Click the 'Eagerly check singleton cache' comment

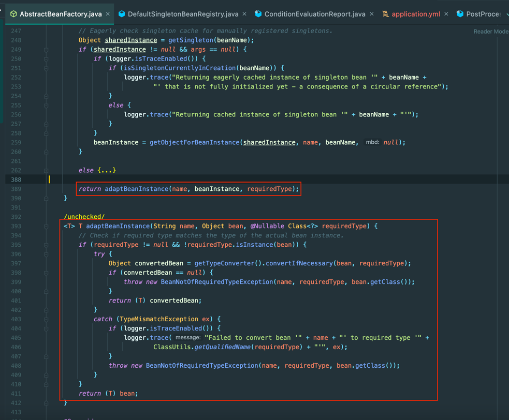tap(206, 31)
